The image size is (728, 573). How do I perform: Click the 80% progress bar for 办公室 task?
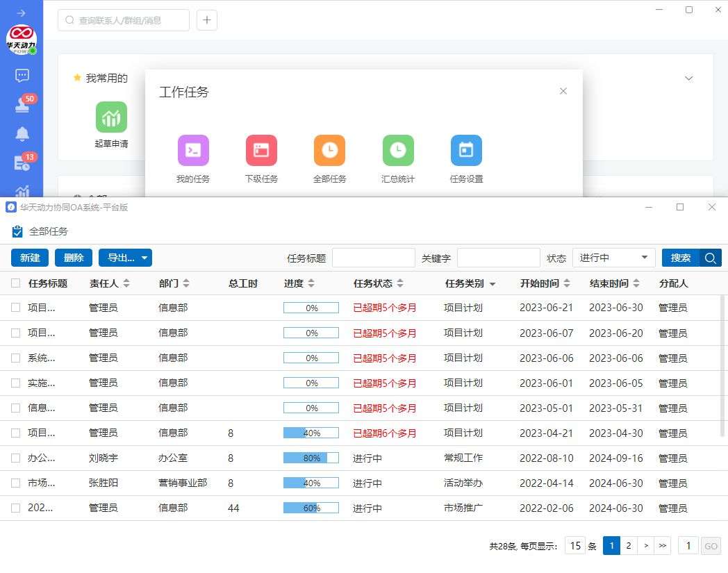point(311,458)
